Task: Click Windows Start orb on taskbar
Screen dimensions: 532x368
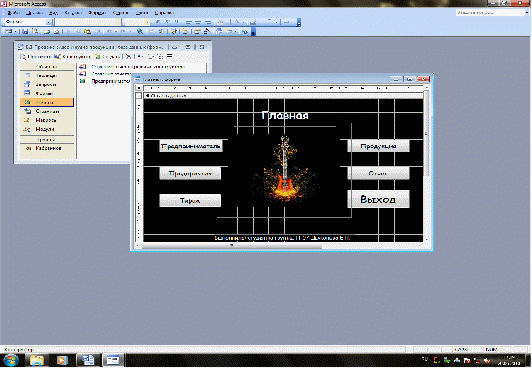Action: [11, 360]
